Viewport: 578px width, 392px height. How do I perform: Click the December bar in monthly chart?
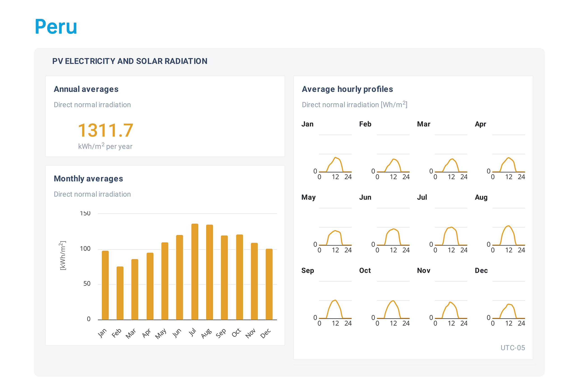269,284
